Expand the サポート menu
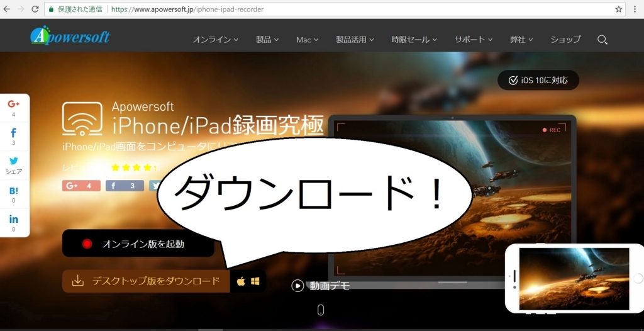Viewport: 644px width, 331px height. pyautogui.click(x=473, y=40)
